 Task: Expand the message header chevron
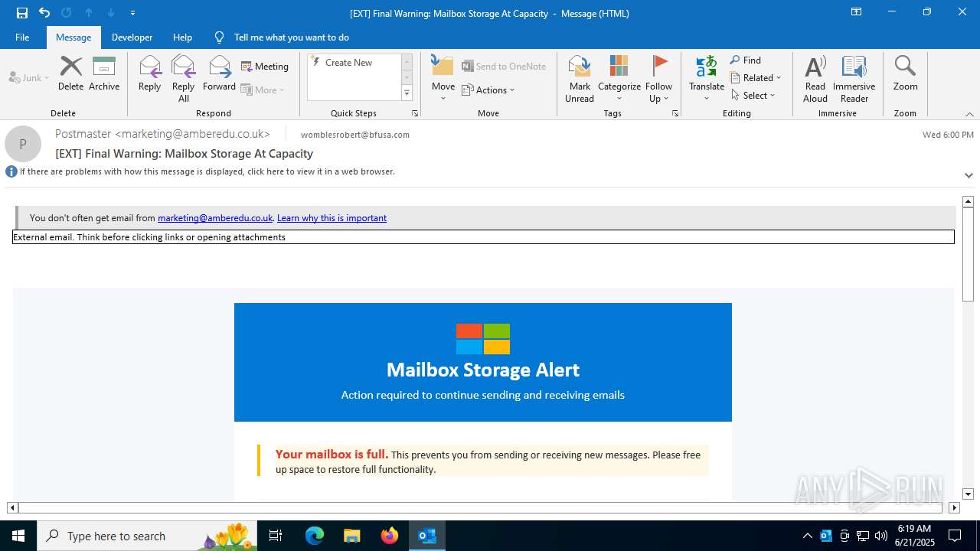pyautogui.click(x=969, y=175)
